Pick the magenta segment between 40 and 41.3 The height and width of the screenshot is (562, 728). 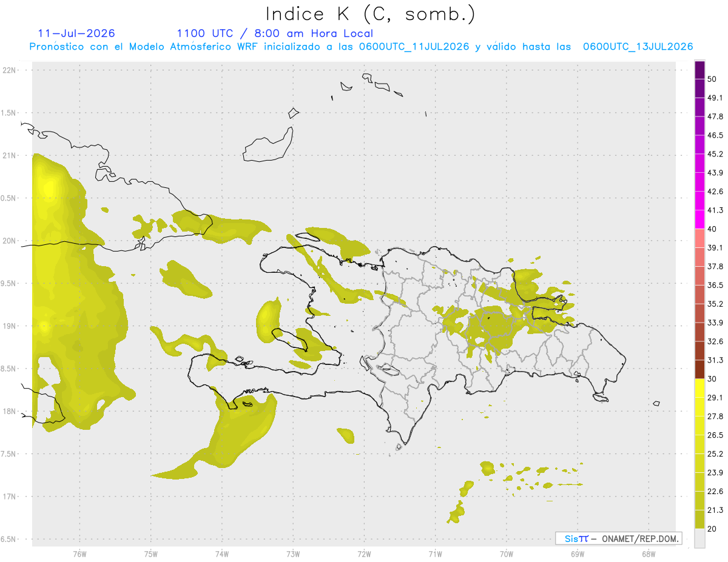pos(700,219)
